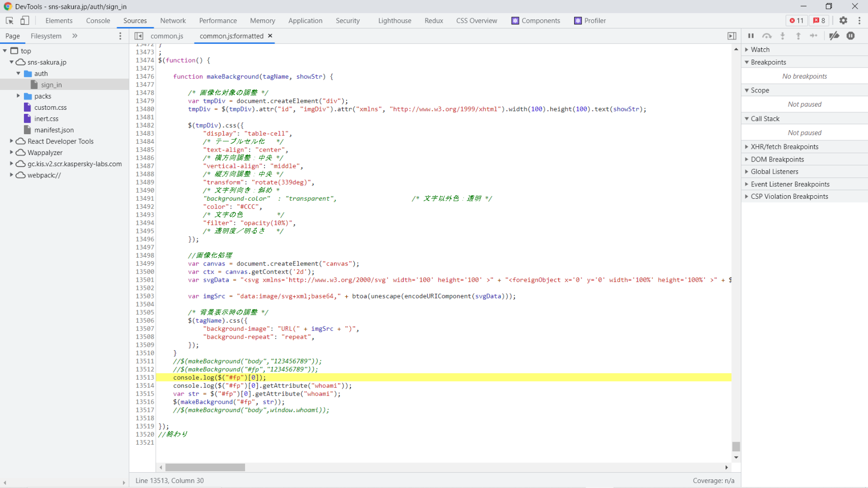This screenshot has width=868, height=488.
Task: Hide the file navigator sidebar
Action: click(139, 36)
